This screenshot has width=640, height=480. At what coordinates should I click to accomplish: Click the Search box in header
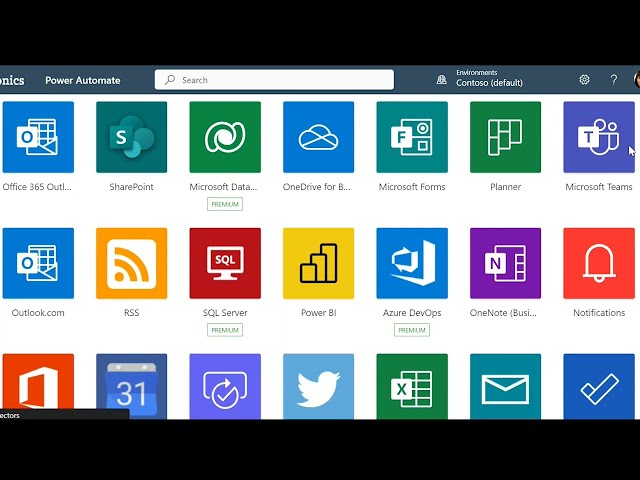pyautogui.click(x=274, y=80)
